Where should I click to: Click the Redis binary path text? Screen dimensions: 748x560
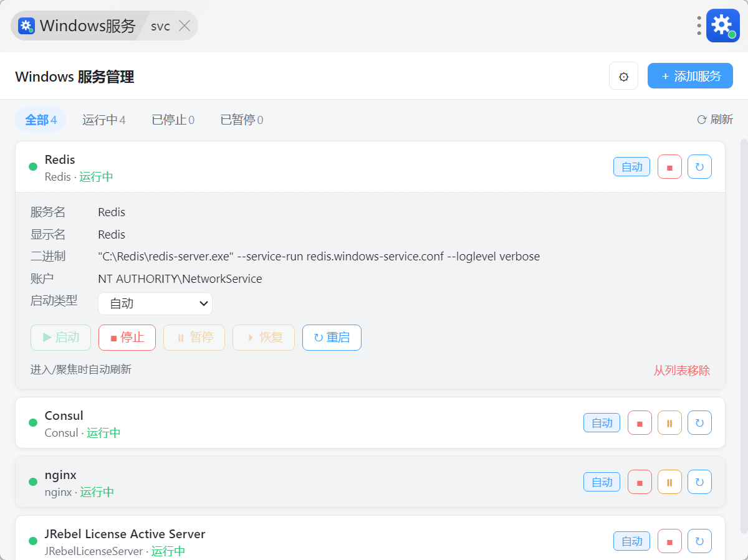click(x=319, y=257)
